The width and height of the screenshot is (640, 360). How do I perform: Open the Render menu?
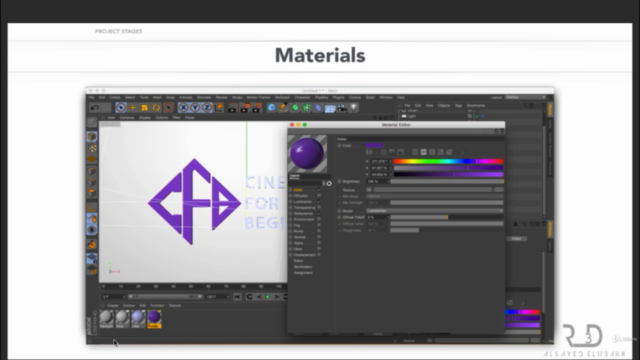pyautogui.click(x=221, y=98)
